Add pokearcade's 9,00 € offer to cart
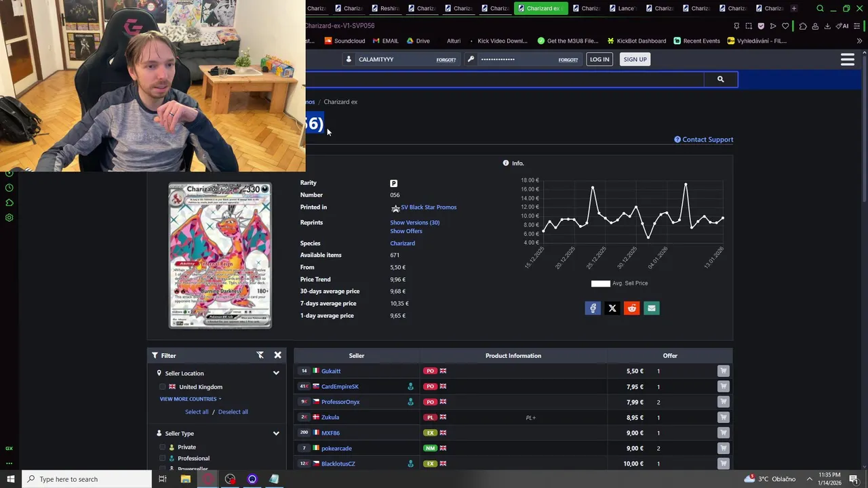The image size is (868, 488). 724,448
